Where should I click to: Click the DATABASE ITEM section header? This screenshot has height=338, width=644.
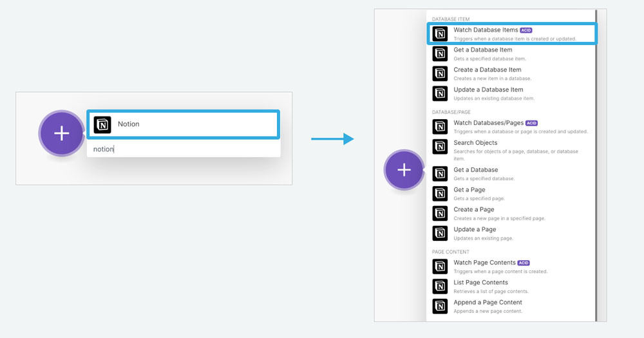click(451, 19)
